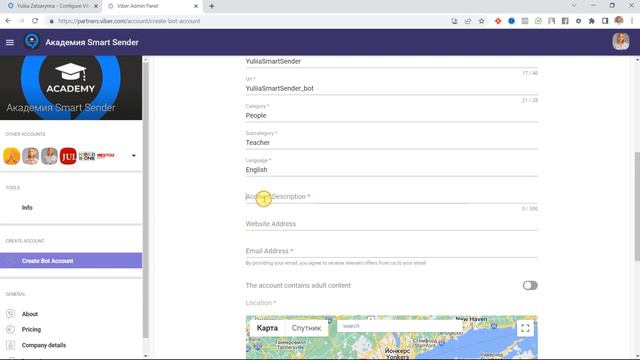Toggle the browser side panel icon

[x=605, y=21]
